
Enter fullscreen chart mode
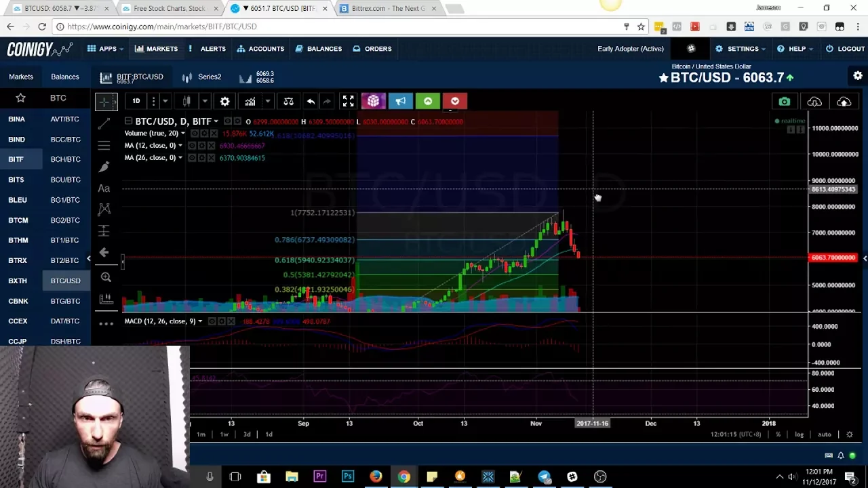tap(348, 102)
